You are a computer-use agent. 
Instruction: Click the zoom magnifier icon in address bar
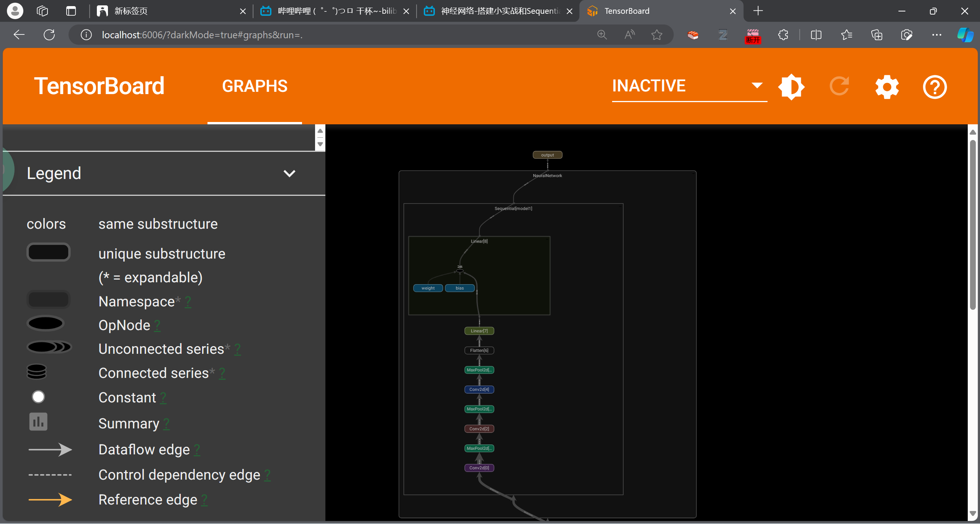pos(602,35)
